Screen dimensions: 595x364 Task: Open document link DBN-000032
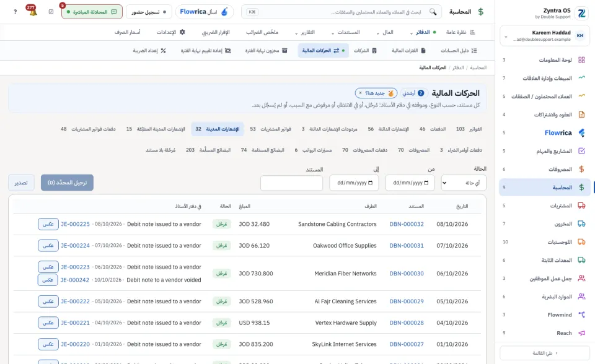[x=407, y=224]
